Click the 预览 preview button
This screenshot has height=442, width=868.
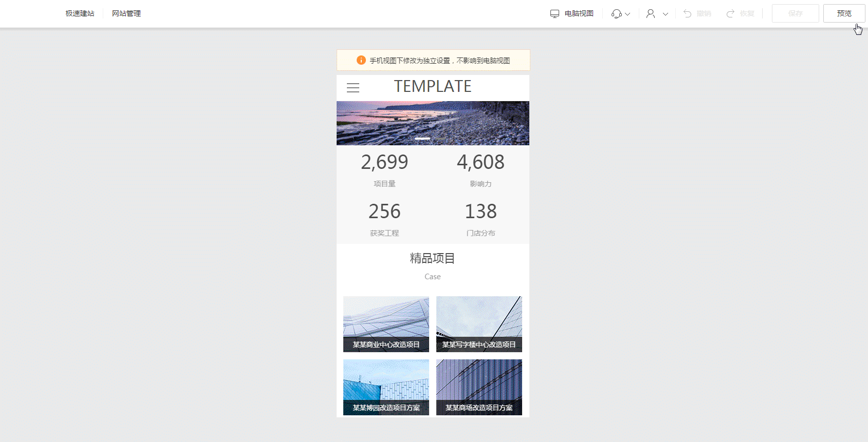click(844, 13)
